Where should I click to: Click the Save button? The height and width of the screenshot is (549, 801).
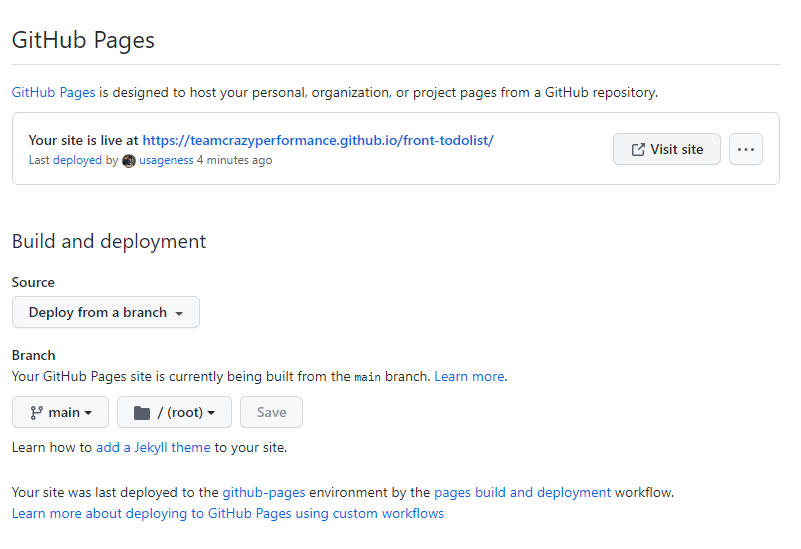pyautogui.click(x=271, y=412)
